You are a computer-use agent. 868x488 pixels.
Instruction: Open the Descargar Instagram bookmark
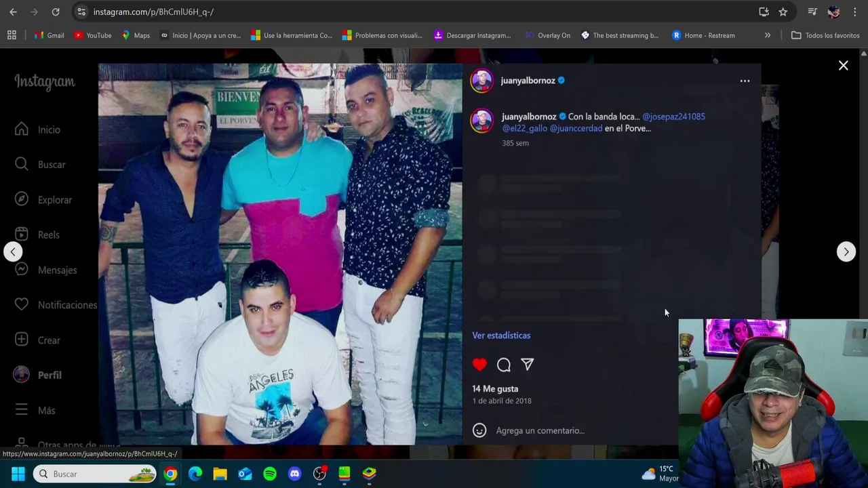472,35
